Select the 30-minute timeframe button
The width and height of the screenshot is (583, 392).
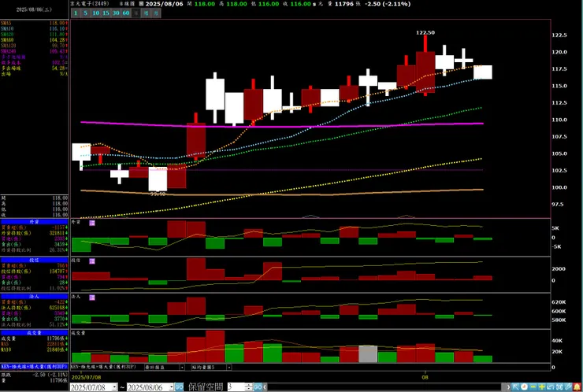pyautogui.click(x=116, y=13)
